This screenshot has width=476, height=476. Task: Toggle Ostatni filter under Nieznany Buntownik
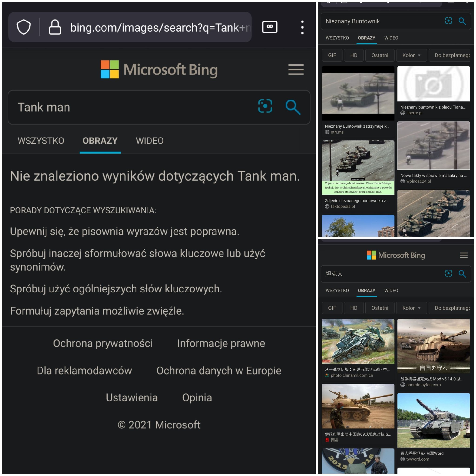point(380,55)
